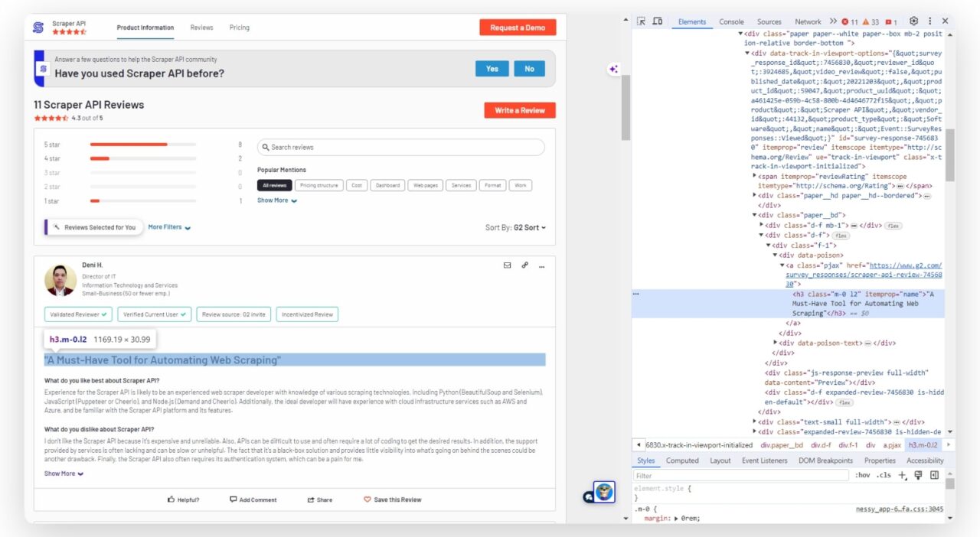Expand the margin property triangle
The width and height of the screenshot is (980, 537).
click(x=676, y=519)
